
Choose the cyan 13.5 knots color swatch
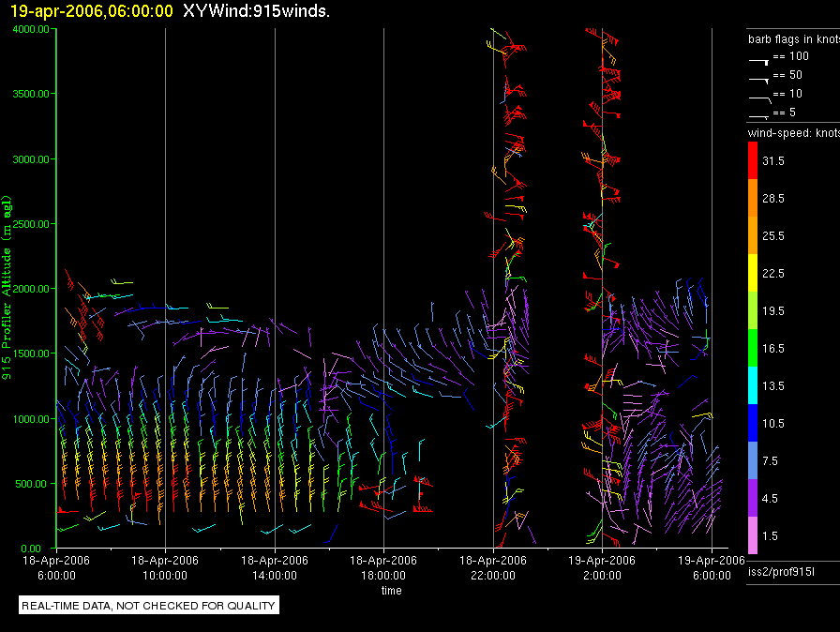click(752, 385)
